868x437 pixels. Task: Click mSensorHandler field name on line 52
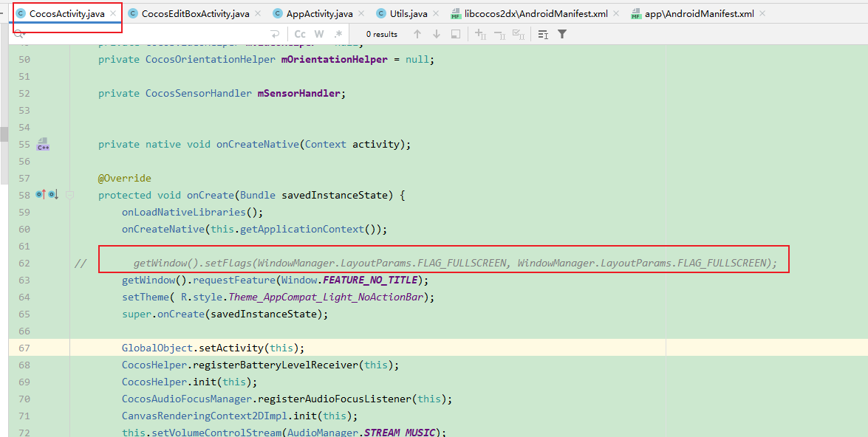tap(299, 94)
